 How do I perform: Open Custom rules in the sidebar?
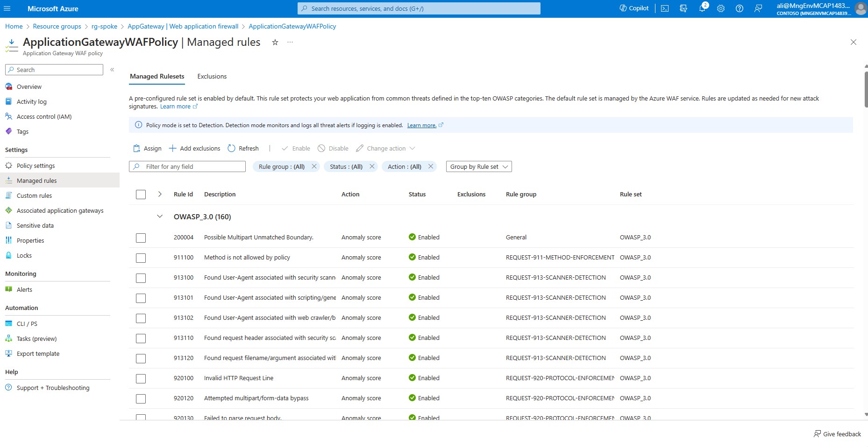pos(34,195)
